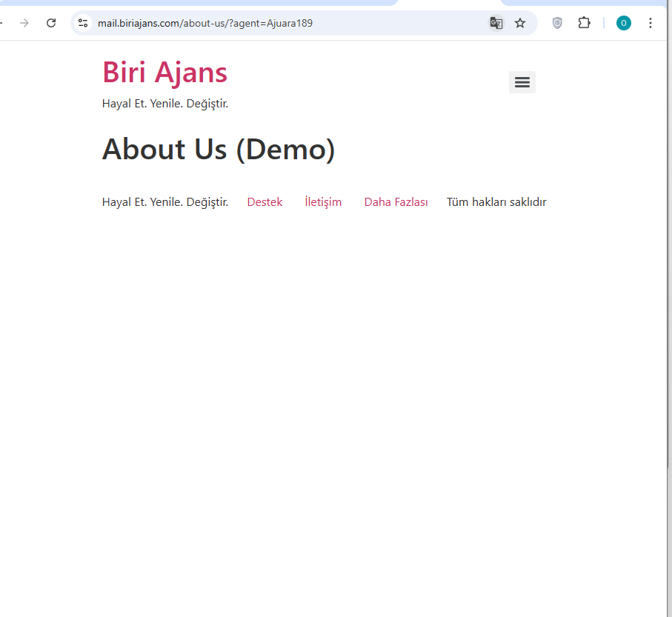Open the Extensions puzzle icon
The width and height of the screenshot is (672, 617).
(584, 23)
